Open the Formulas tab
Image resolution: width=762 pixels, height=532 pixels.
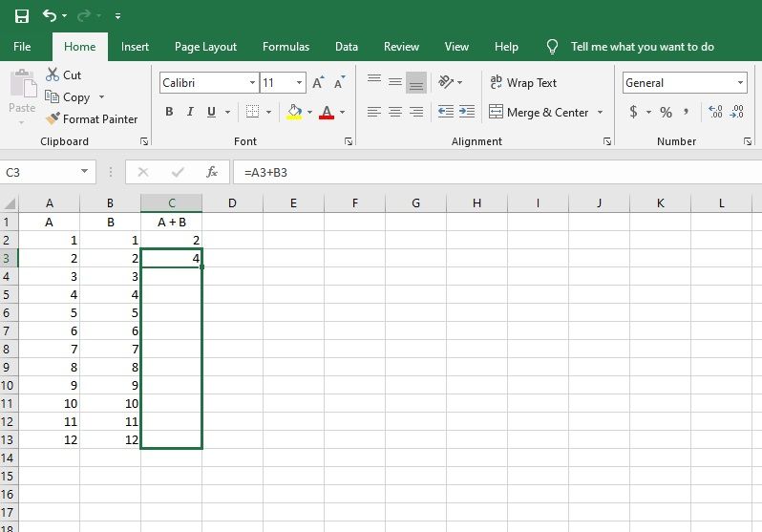tap(286, 47)
